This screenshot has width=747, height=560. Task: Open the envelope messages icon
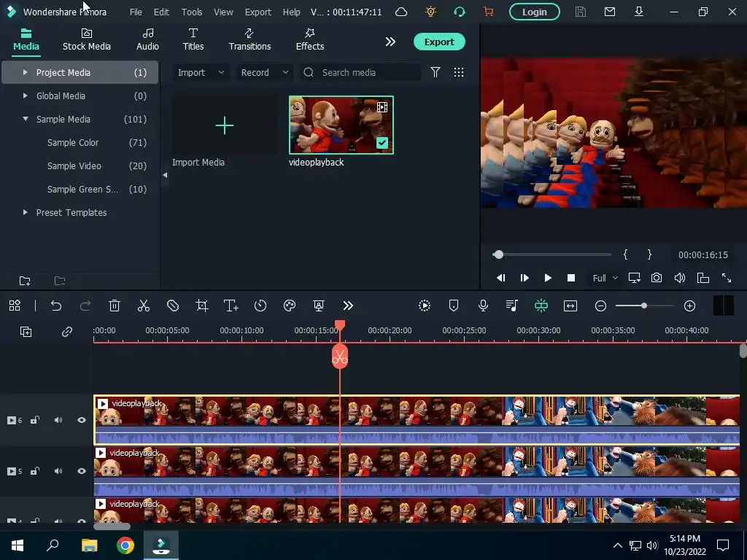(x=610, y=12)
